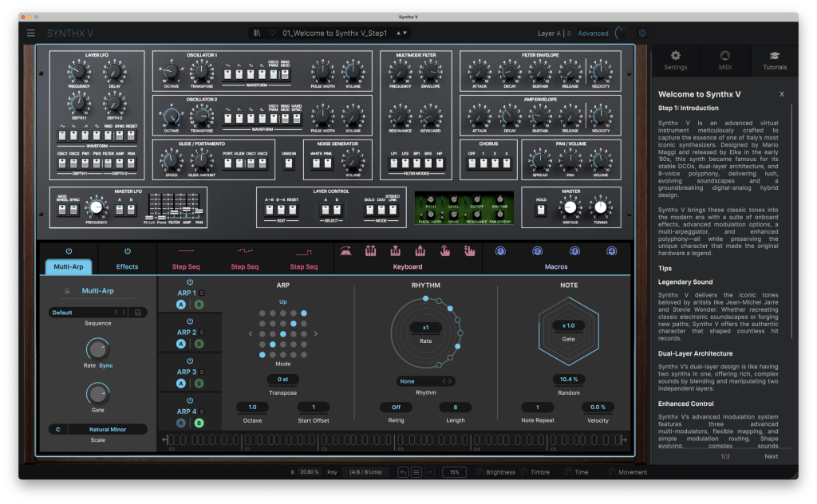Open the Tutorials side panel
This screenshot has width=817, height=504.
(775, 61)
